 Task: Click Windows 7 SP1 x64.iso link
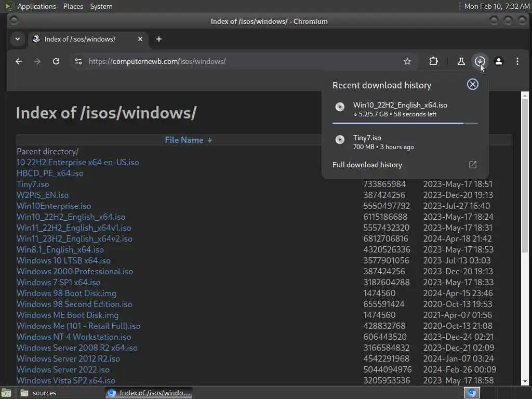(x=58, y=282)
